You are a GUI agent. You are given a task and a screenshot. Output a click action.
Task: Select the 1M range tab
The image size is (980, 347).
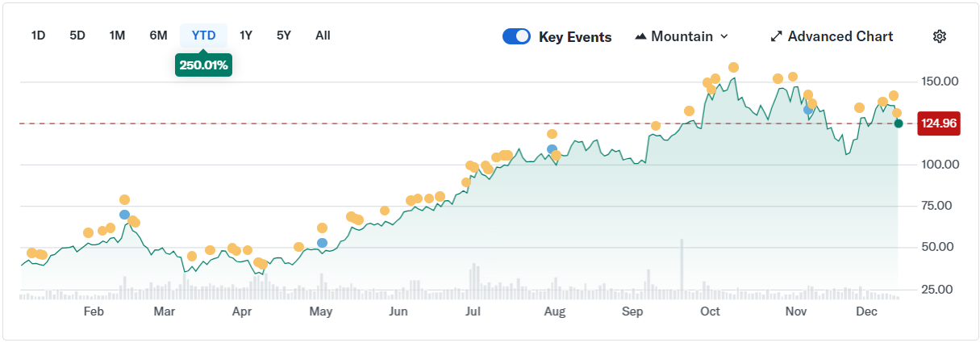(117, 36)
